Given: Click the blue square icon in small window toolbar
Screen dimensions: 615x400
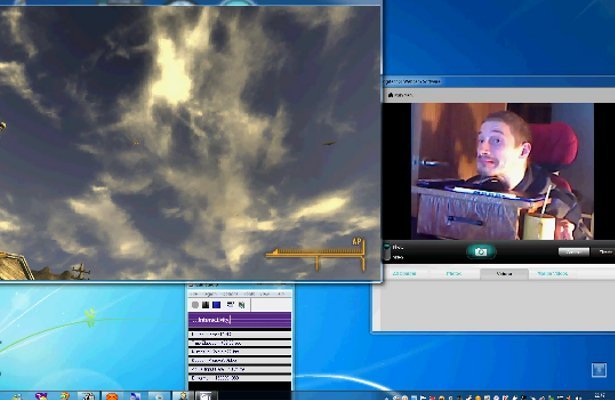Looking at the screenshot, I should click(216, 305).
